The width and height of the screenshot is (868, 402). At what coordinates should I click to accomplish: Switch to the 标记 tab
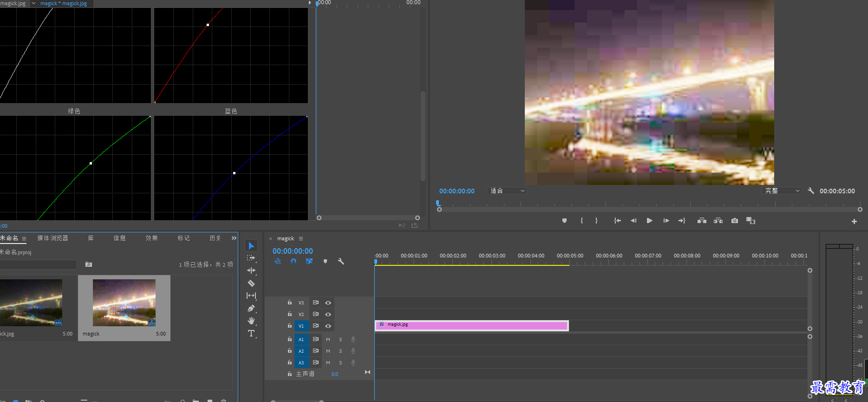pyautogui.click(x=183, y=238)
